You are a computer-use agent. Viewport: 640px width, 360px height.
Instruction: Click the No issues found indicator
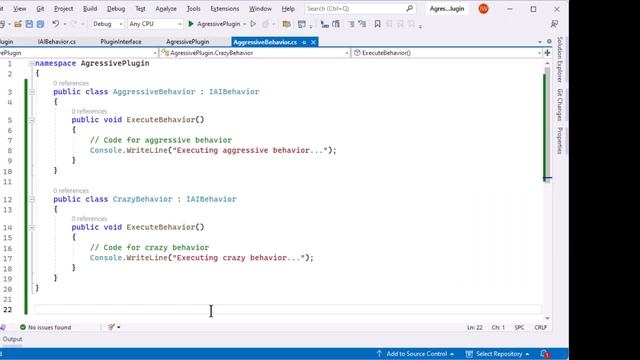tap(45, 327)
